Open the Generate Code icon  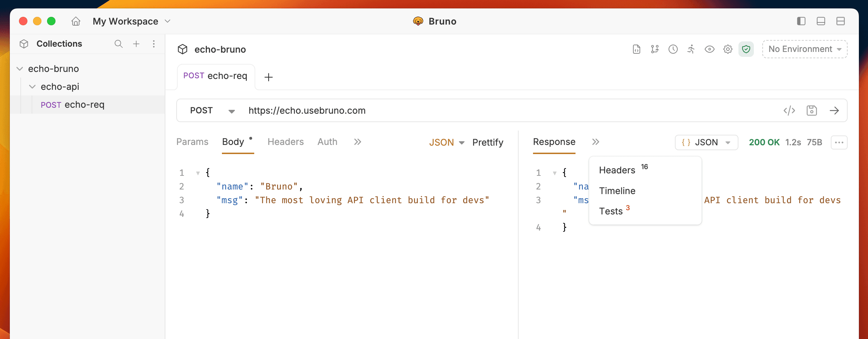789,111
